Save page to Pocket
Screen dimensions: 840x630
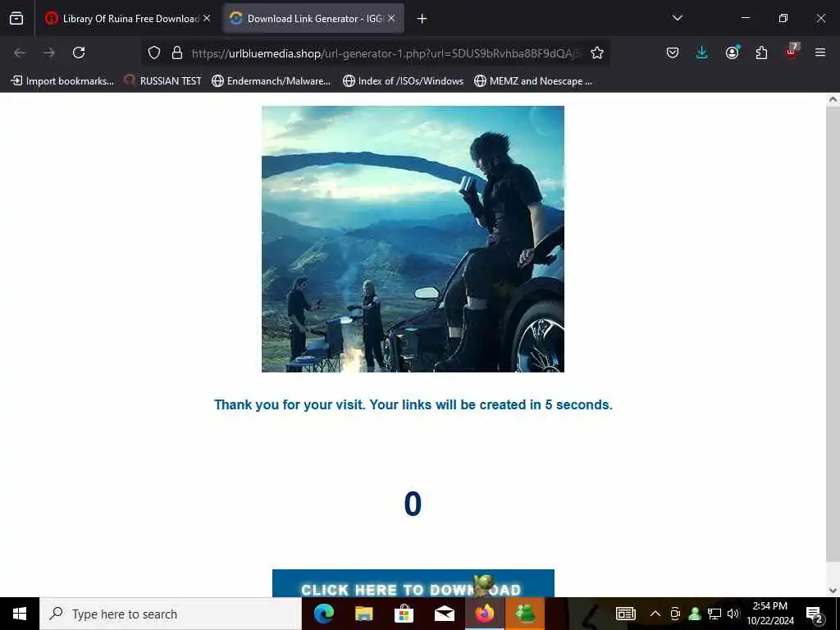click(x=673, y=52)
